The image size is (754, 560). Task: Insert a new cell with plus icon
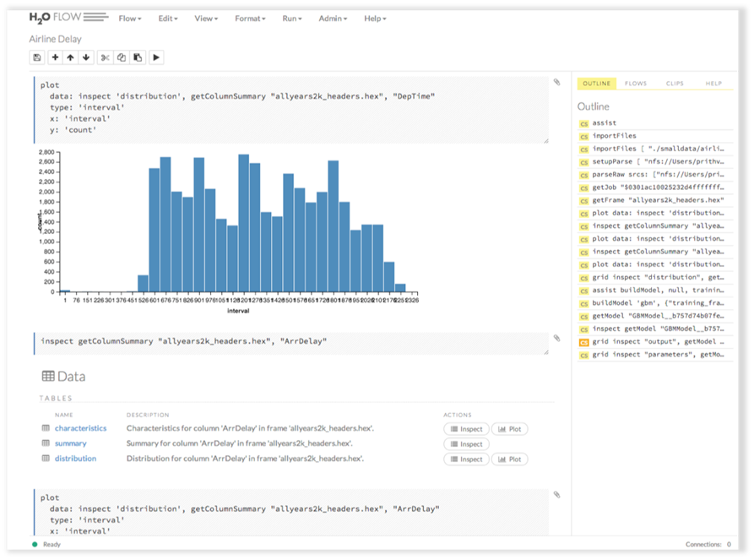56,57
